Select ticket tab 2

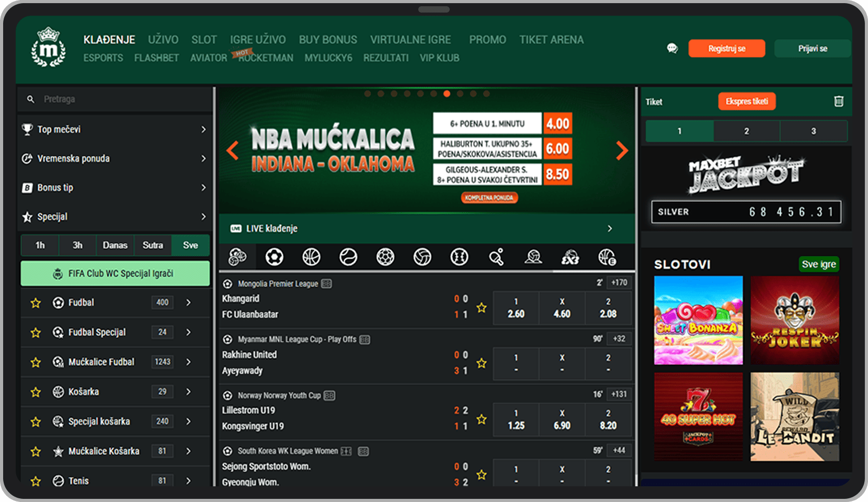pyautogui.click(x=747, y=131)
